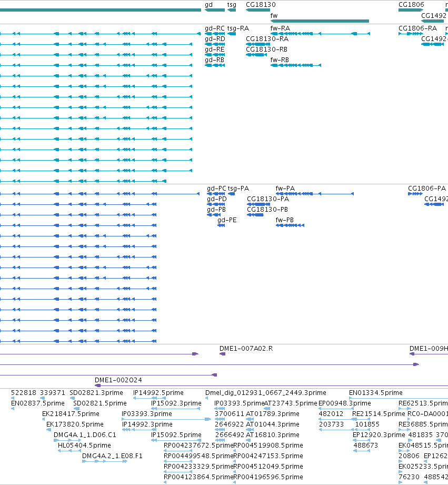Click EST IP15092.3prime
448x485 pixels.
click(176, 403)
